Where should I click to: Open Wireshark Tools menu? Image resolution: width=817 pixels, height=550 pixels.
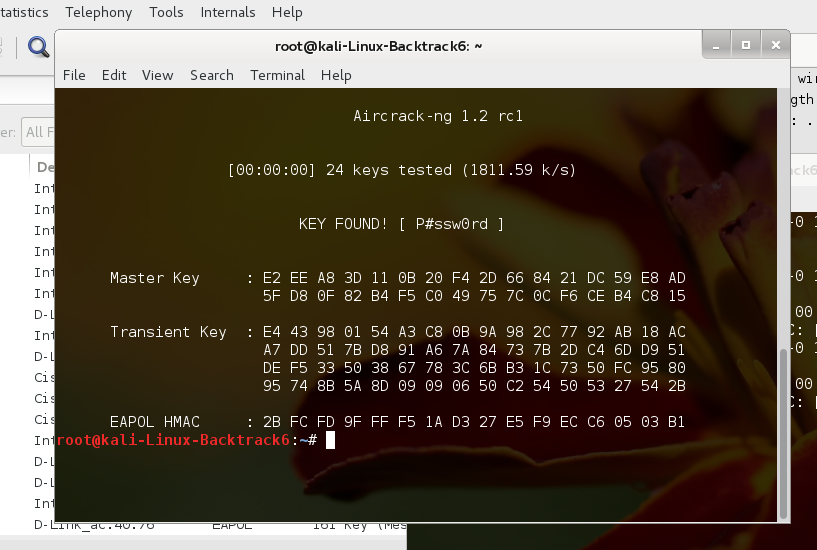coord(166,12)
